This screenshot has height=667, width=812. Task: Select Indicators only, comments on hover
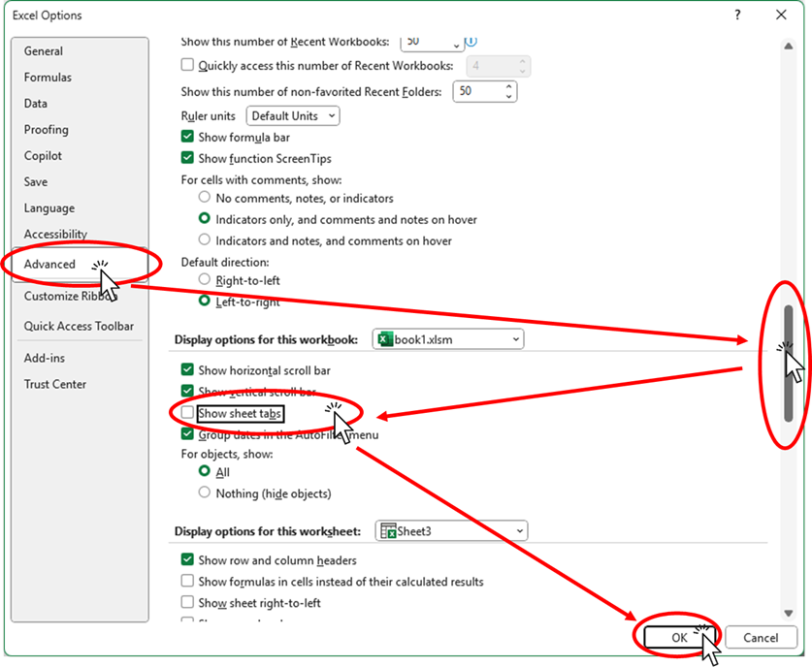205,218
